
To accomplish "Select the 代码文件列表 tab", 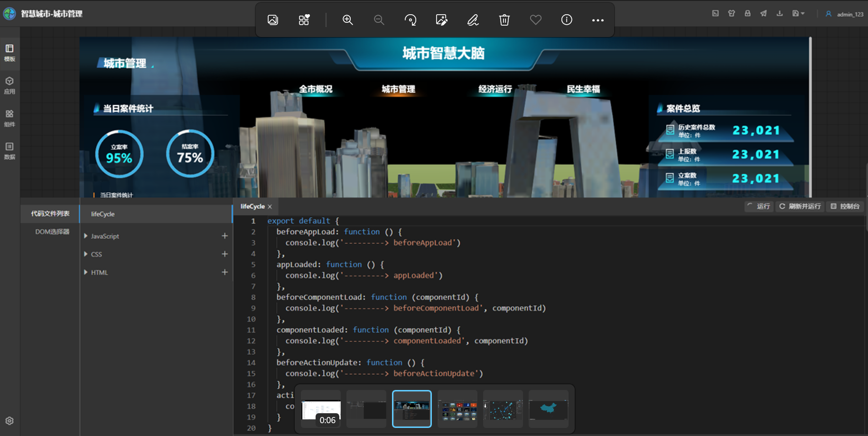I will pyautogui.click(x=50, y=214).
